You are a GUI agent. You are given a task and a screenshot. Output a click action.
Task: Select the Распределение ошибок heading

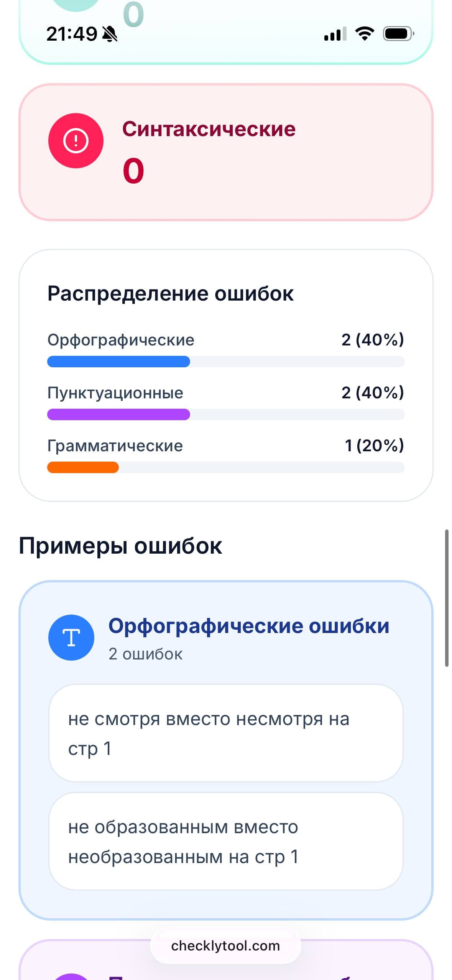click(x=170, y=293)
